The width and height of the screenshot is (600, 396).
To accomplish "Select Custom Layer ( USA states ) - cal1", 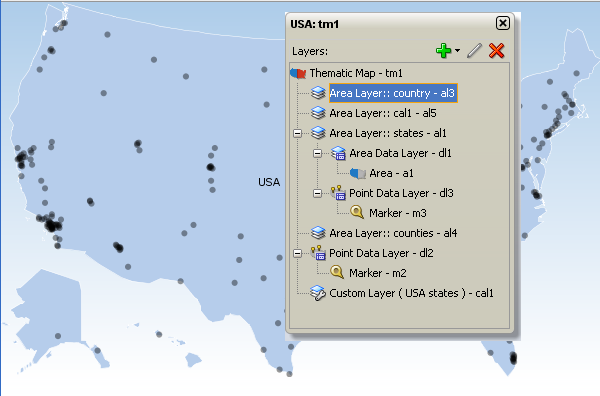I will 411,293.
